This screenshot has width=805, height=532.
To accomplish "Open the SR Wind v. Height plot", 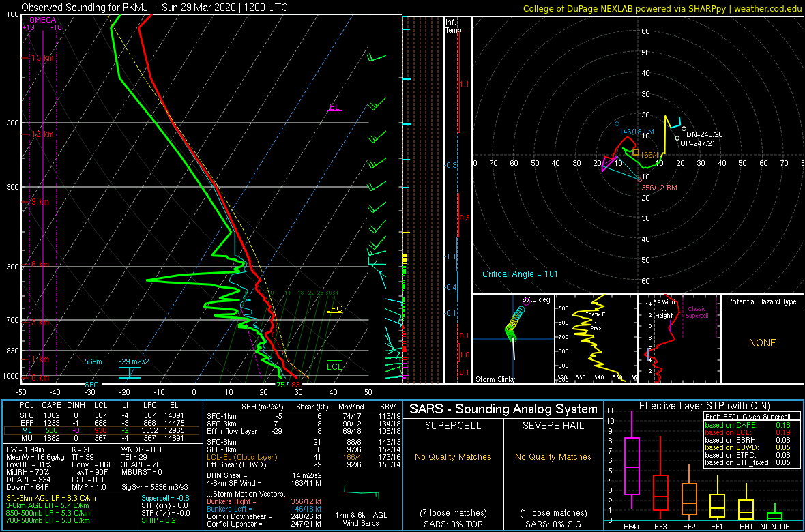I will tap(679, 339).
